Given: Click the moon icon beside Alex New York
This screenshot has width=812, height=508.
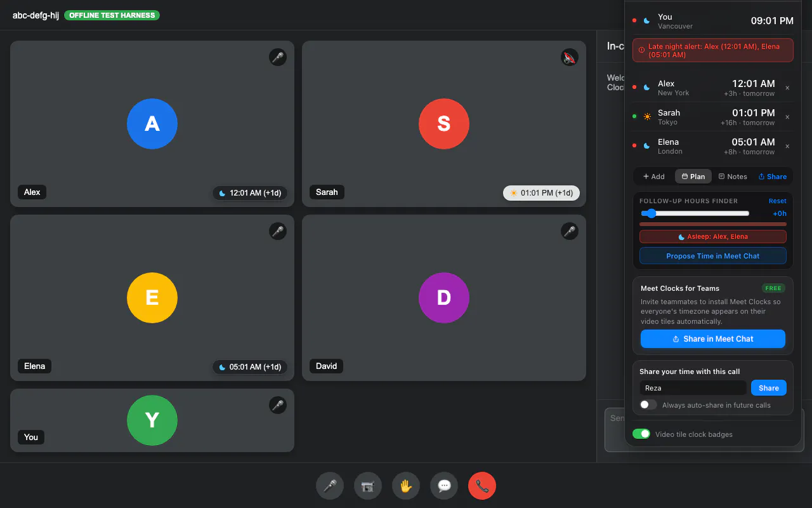Looking at the screenshot, I should click(x=647, y=88).
